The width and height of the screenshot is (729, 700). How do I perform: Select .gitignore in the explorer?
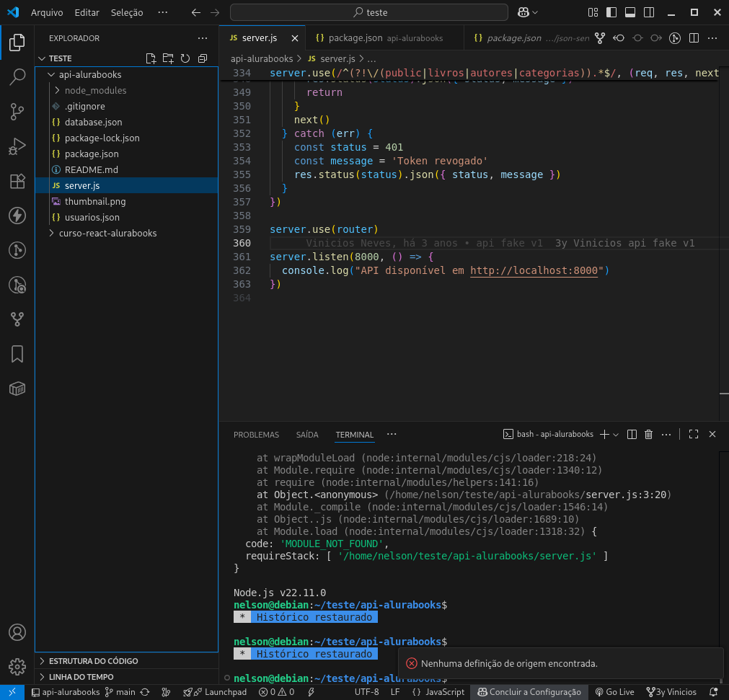126,106
